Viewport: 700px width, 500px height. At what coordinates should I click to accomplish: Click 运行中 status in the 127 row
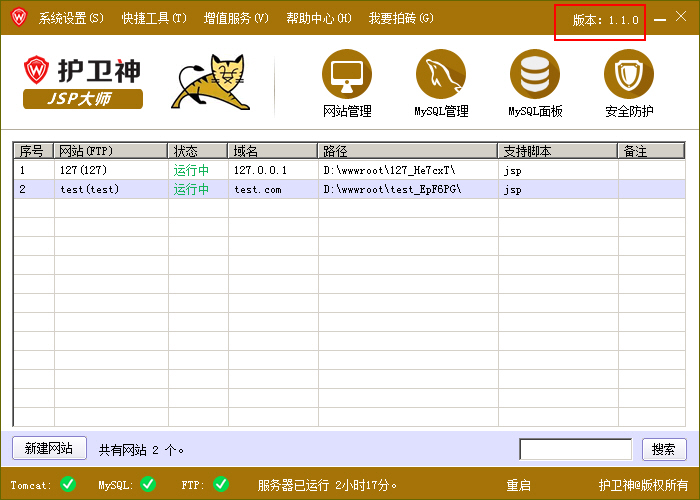[x=191, y=170]
